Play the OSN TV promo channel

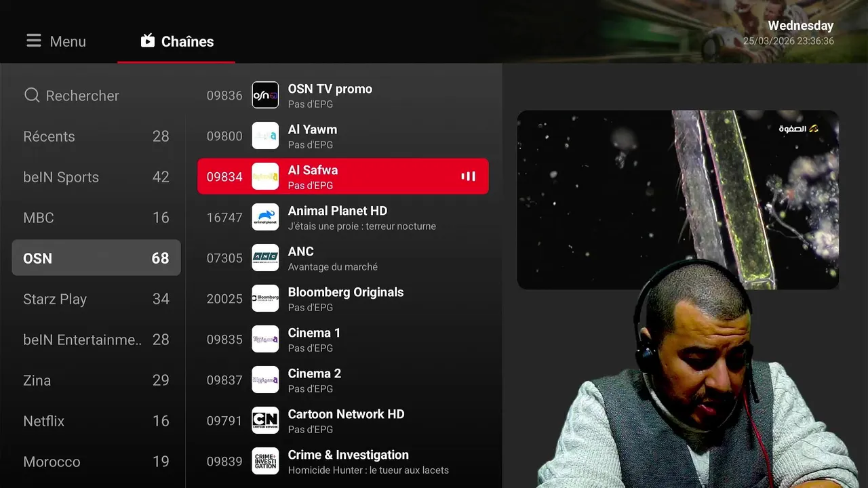point(343,96)
